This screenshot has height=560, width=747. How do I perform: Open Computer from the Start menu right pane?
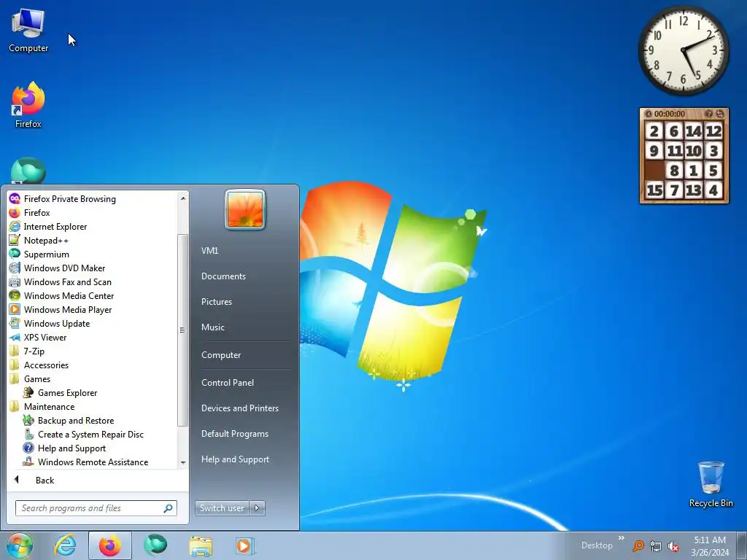(245, 355)
